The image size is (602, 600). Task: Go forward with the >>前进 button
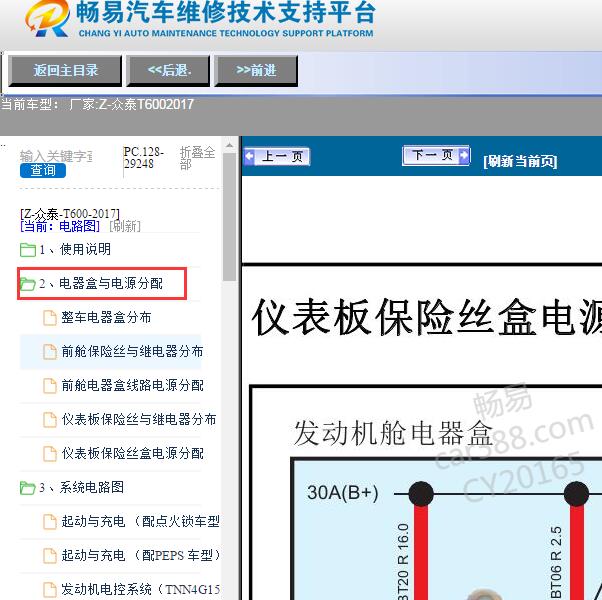pyautogui.click(x=256, y=71)
